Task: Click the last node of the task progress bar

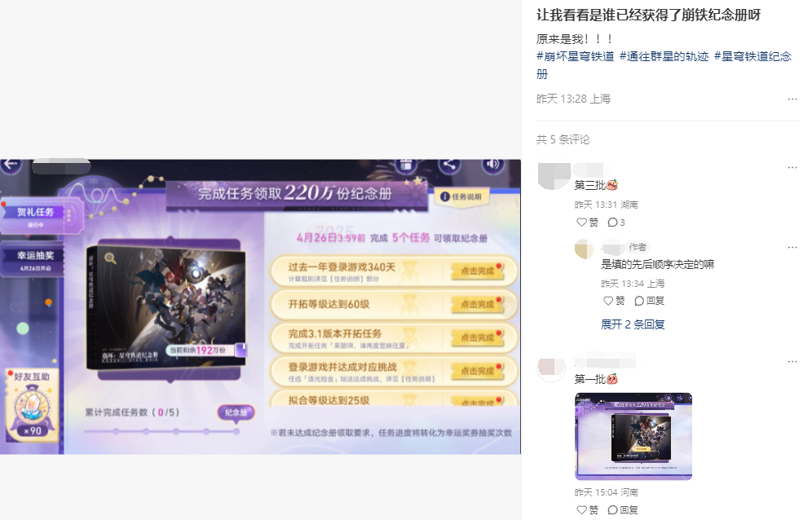Action: pos(236,431)
